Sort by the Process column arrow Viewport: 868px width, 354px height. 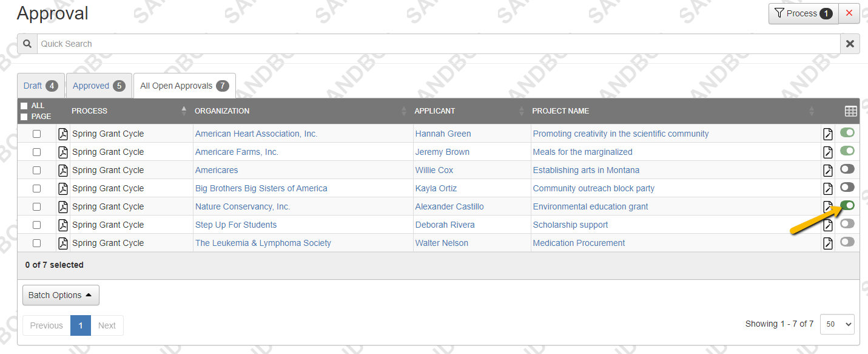183,111
